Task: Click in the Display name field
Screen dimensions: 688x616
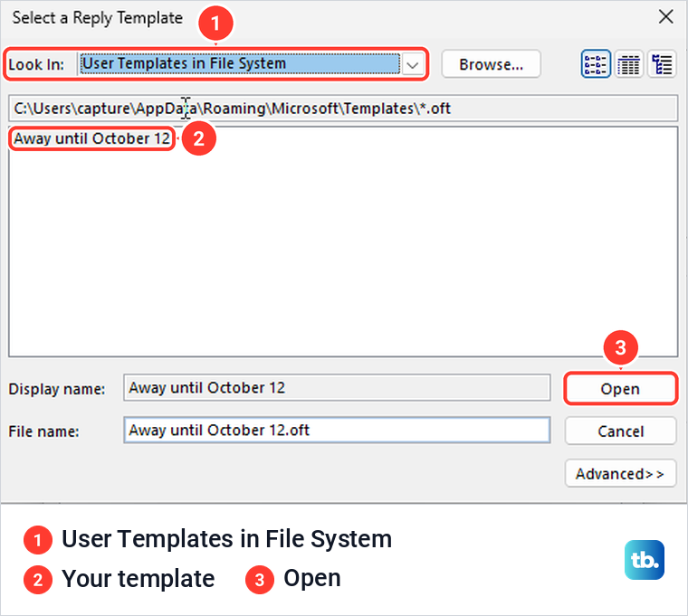Action: tap(337, 387)
